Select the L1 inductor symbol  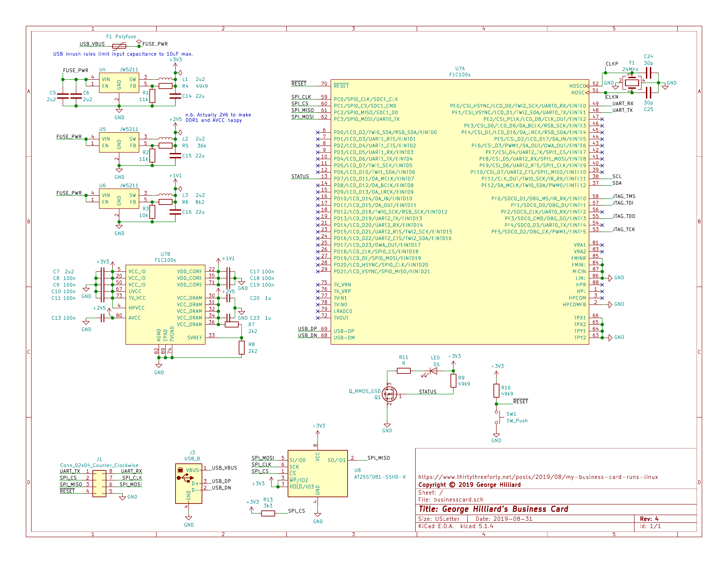[165, 79]
